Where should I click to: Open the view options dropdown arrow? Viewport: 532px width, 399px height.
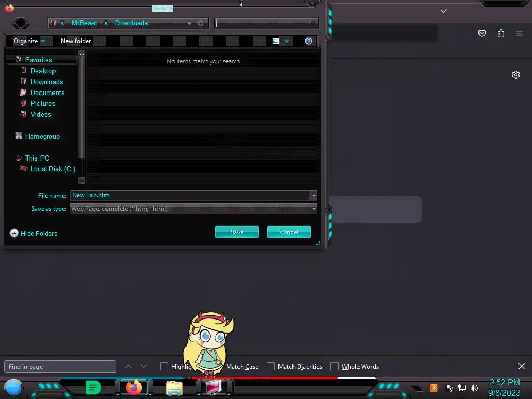[287, 42]
